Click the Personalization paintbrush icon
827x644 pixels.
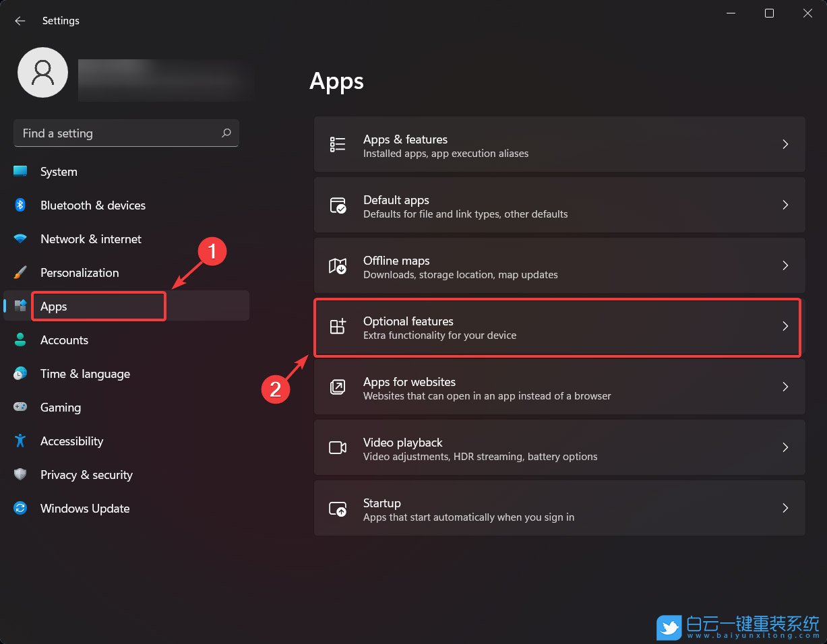[x=20, y=273]
